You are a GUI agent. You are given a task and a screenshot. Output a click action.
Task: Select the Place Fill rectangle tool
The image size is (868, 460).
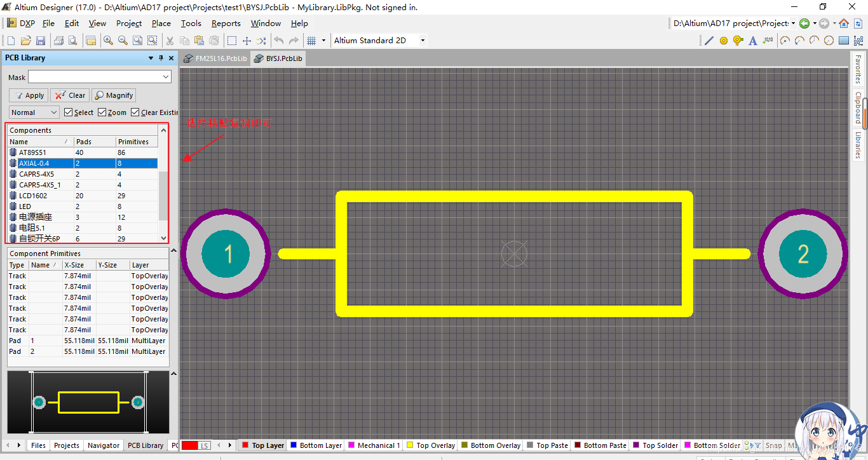[844, 41]
